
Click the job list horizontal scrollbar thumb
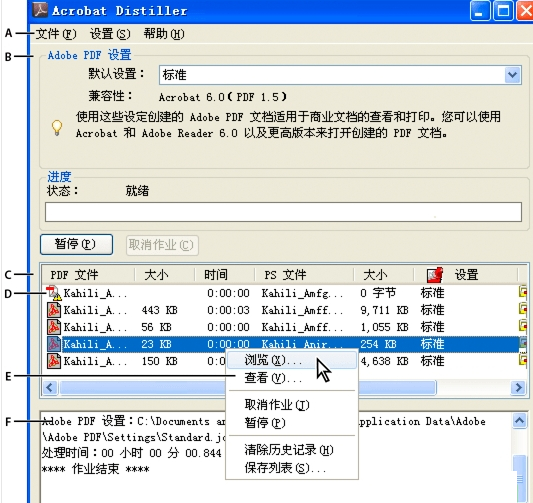tap(248, 387)
